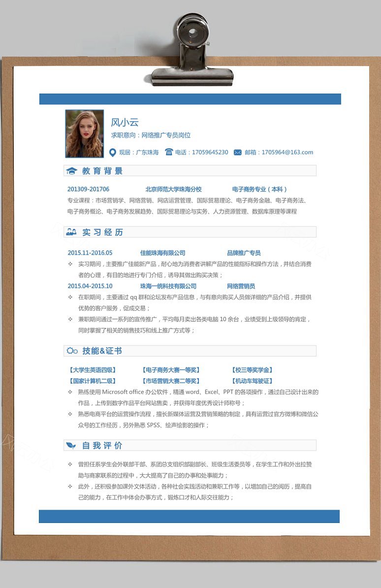Click the line starting 专业课程：市场营销学

pos(188,200)
